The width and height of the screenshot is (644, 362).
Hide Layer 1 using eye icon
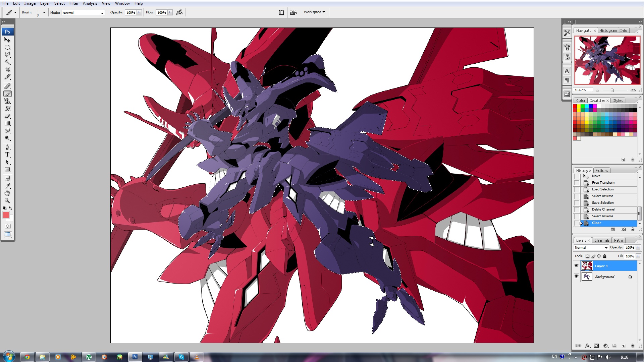click(x=576, y=266)
